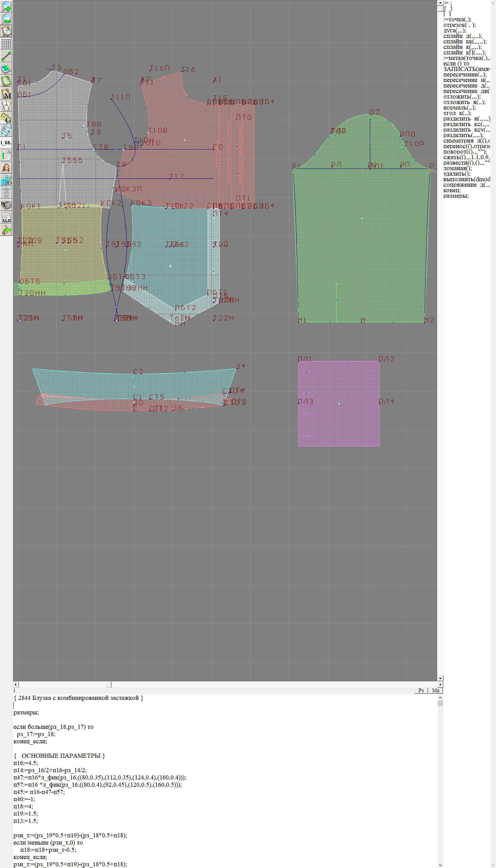The height and width of the screenshot is (868, 496).
Task: Click the woman portrait icon
Action: [x=6, y=168]
